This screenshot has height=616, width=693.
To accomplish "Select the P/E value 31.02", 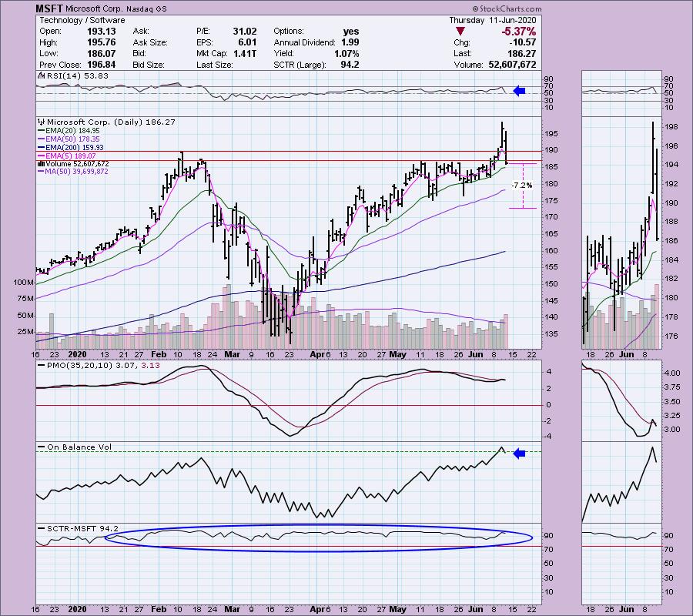I will 245,32.
